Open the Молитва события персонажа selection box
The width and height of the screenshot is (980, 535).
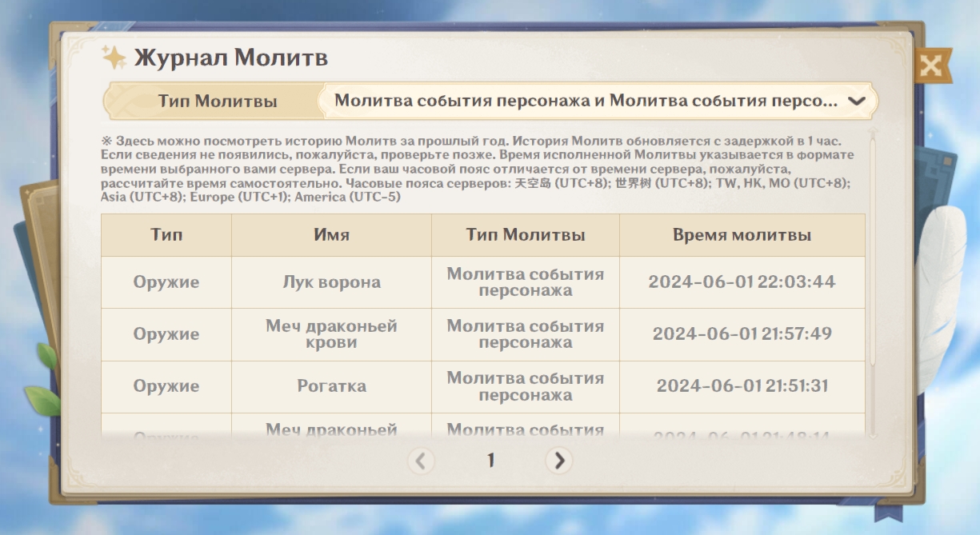tap(586, 102)
